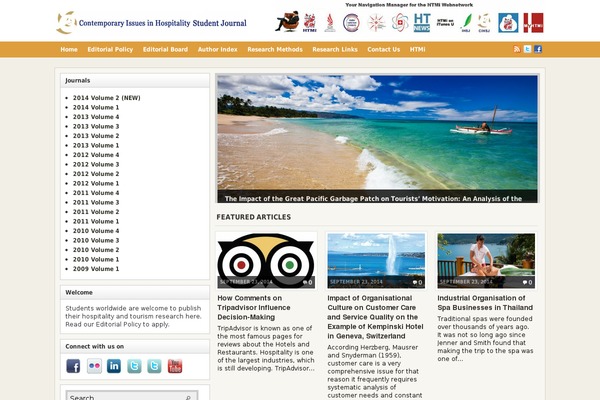
Task: Open the 2014 Volume 2 (NEW) journal link
Action: (107, 98)
